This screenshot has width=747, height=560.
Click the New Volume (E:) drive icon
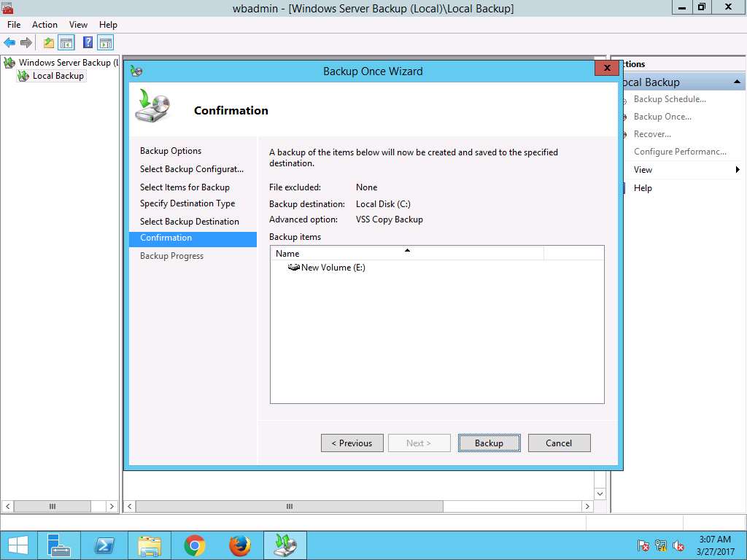(293, 267)
